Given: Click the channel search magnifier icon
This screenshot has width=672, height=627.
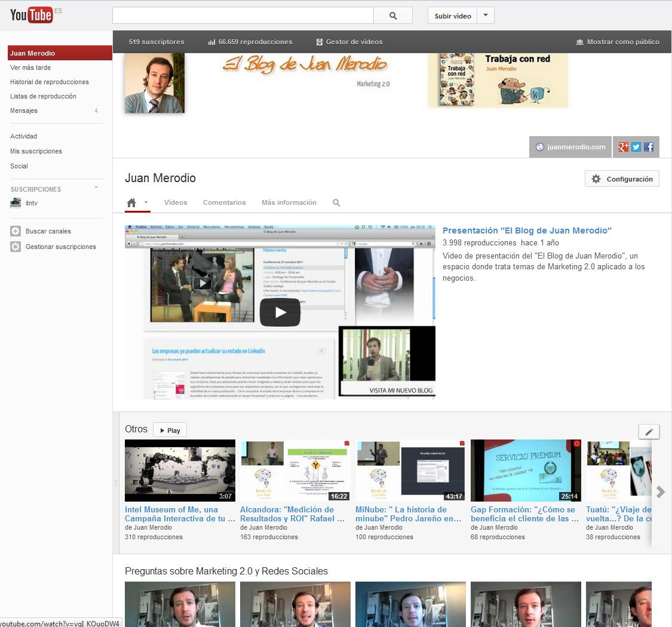Looking at the screenshot, I should click(336, 202).
